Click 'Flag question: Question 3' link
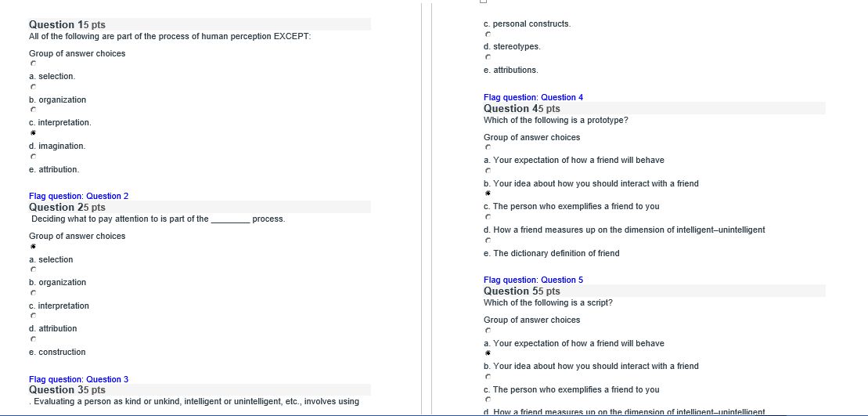 tap(78, 379)
